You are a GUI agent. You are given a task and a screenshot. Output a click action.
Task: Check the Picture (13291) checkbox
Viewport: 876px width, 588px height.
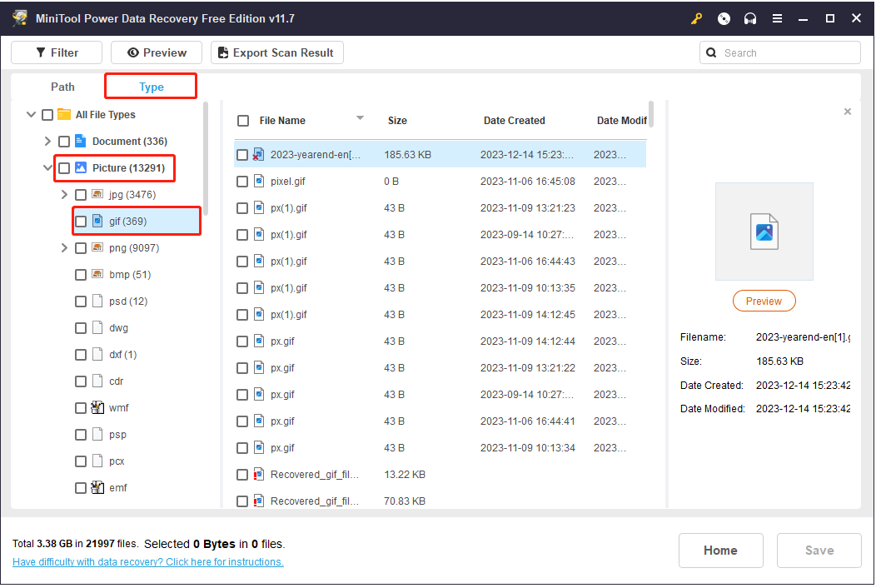[64, 167]
